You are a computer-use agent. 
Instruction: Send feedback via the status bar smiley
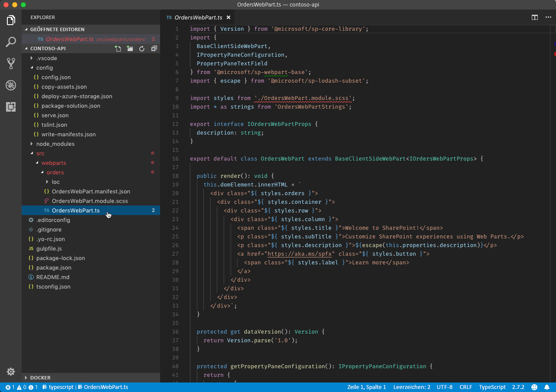coord(535,387)
